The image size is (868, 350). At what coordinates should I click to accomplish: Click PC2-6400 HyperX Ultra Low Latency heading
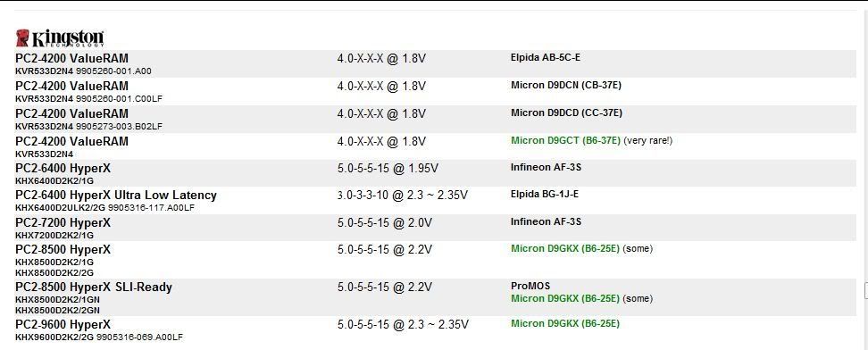pyautogui.click(x=116, y=196)
